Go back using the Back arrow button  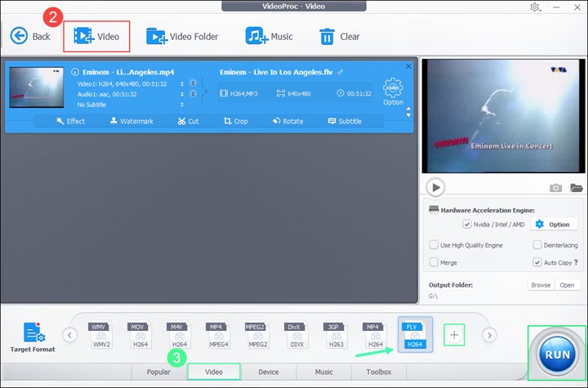29,37
